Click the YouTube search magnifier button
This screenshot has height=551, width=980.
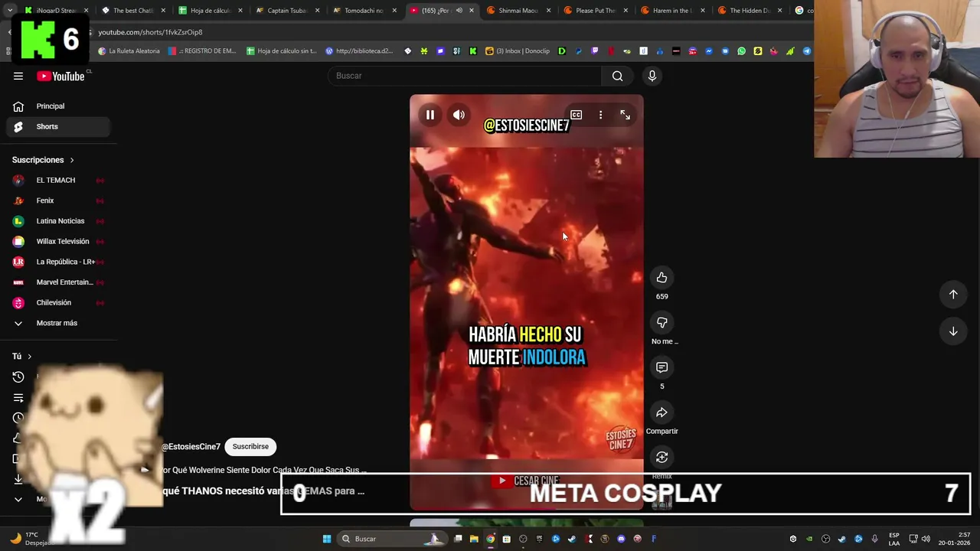tap(617, 76)
